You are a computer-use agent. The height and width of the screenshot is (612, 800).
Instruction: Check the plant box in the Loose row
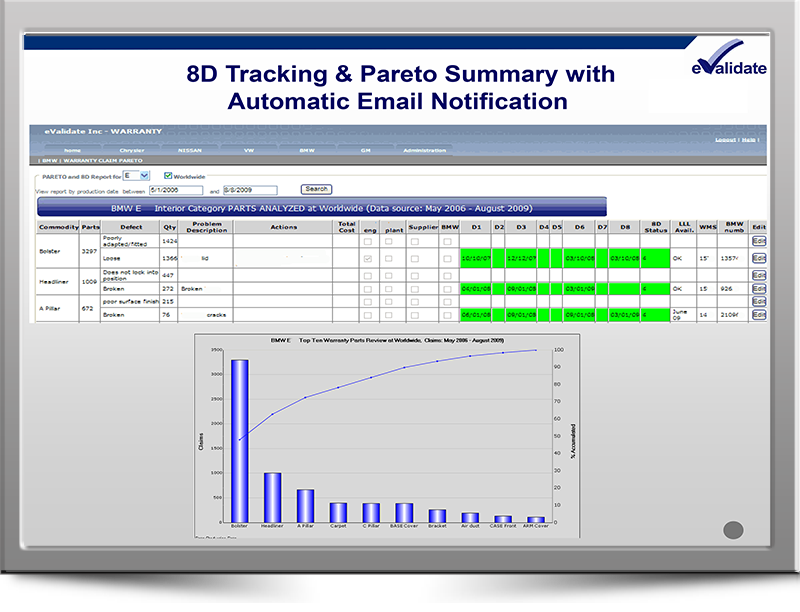click(389, 259)
